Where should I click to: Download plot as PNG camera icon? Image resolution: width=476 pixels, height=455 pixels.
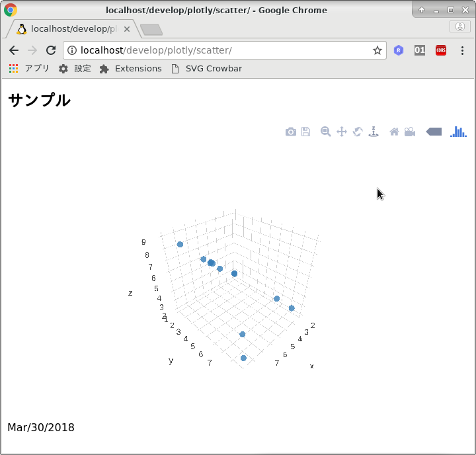290,132
